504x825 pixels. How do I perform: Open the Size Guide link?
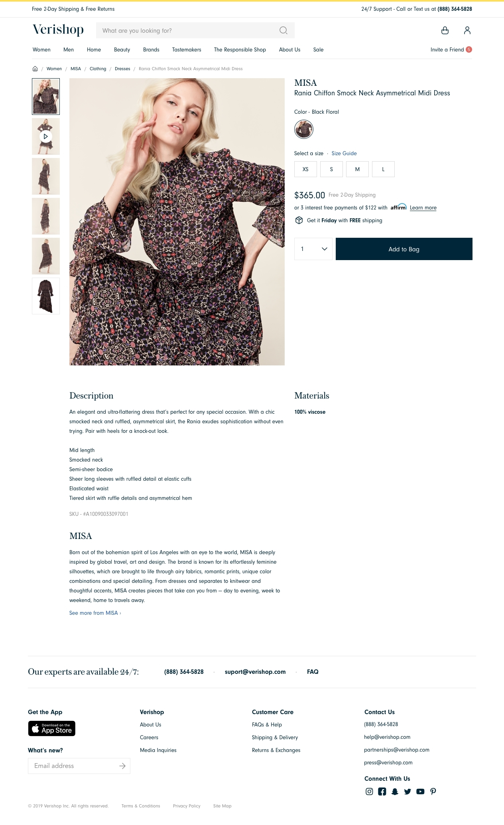tap(344, 153)
